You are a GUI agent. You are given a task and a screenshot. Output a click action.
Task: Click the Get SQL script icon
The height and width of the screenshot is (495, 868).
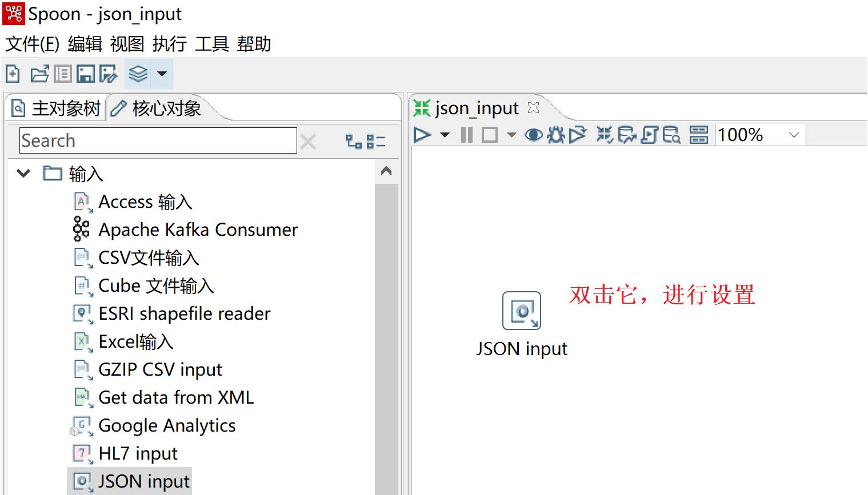click(x=649, y=135)
